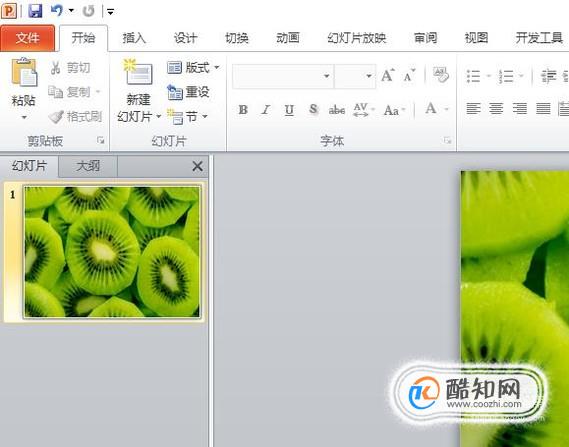This screenshot has height=447, width=569.
Task: Toggle Bold formatting
Action: pyautogui.click(x=243, y=109)
